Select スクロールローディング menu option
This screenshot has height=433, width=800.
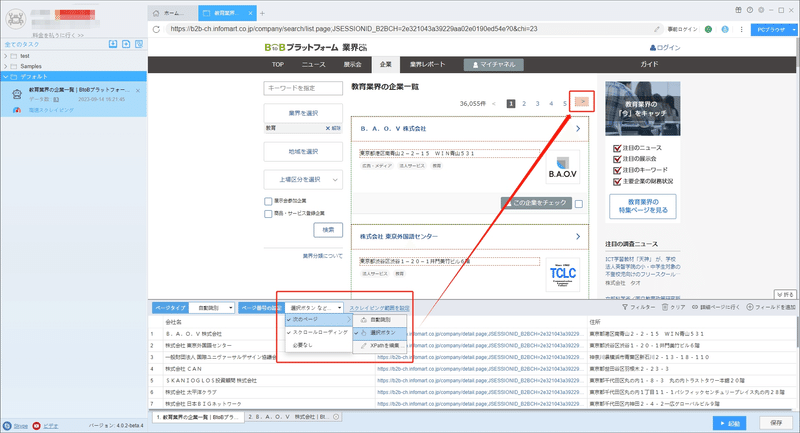coord(319,332)
